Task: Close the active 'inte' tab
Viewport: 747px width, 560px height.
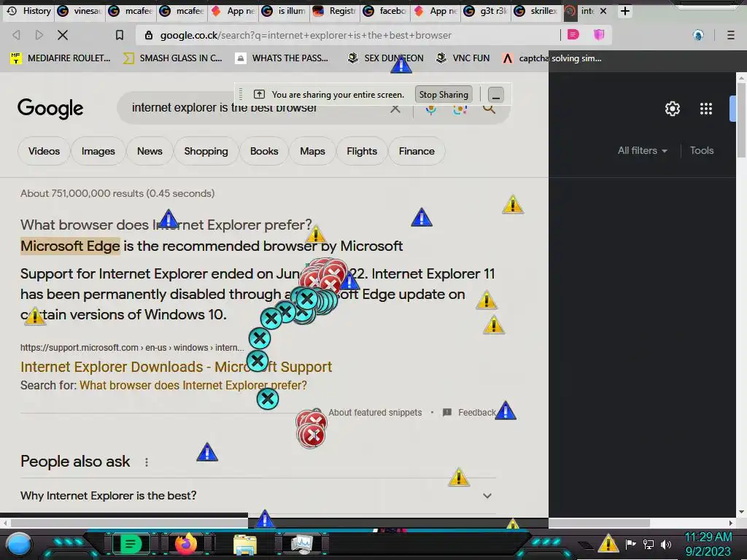Action: click(603, 11)
